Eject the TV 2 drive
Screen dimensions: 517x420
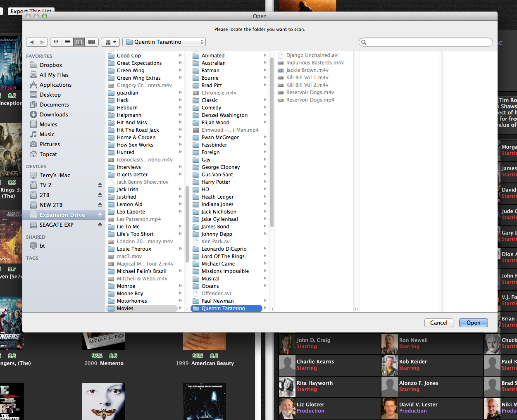coord(100,185)
